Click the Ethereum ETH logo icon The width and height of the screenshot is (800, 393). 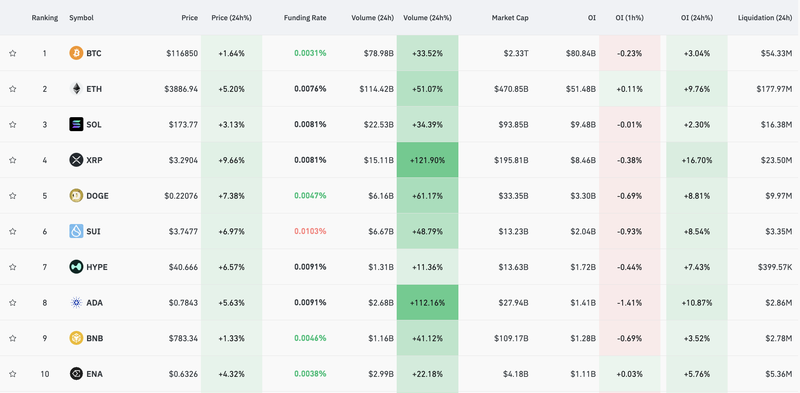76,89
